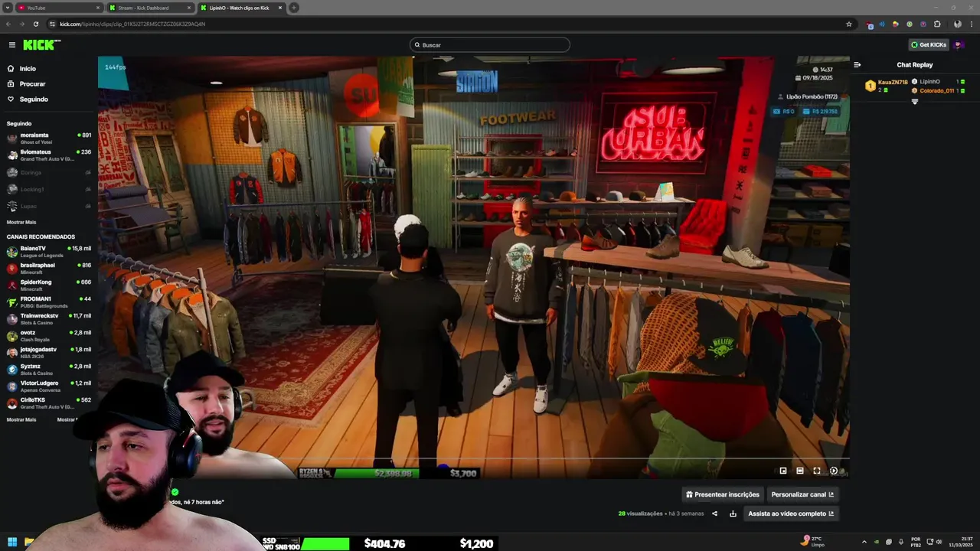
Task: Click the site information icon in address bar
Action: pos(52,24)
